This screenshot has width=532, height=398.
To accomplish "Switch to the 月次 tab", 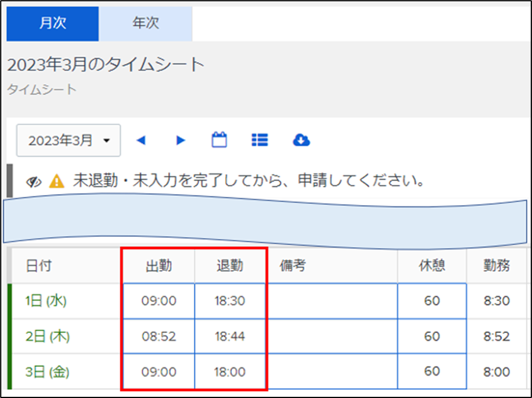I will pos(53,24).
